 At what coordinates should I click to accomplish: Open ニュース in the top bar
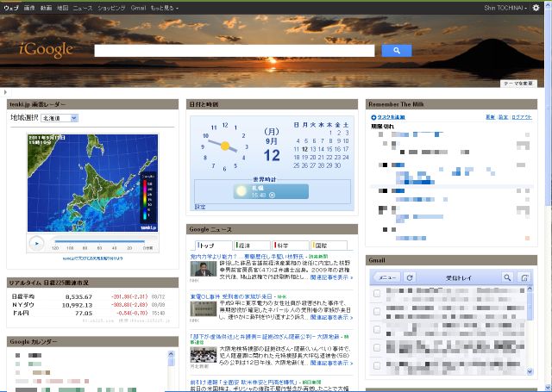coord(83,8)
